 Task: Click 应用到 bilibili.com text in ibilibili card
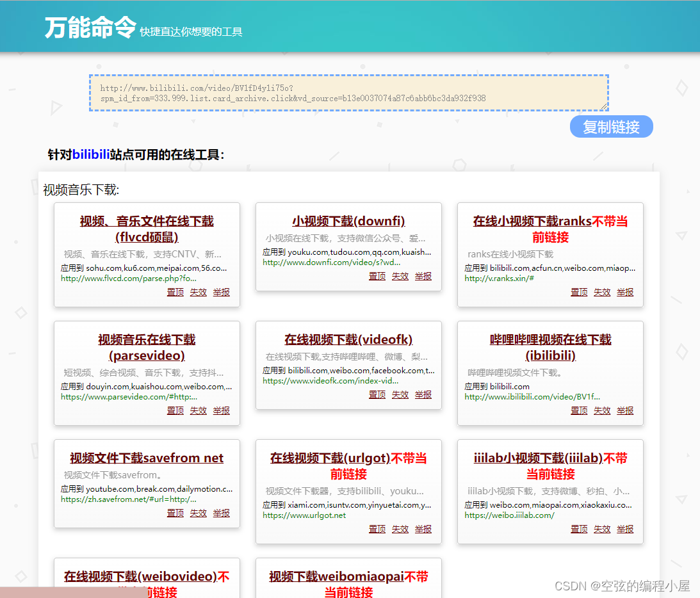(x=497, y=387)
